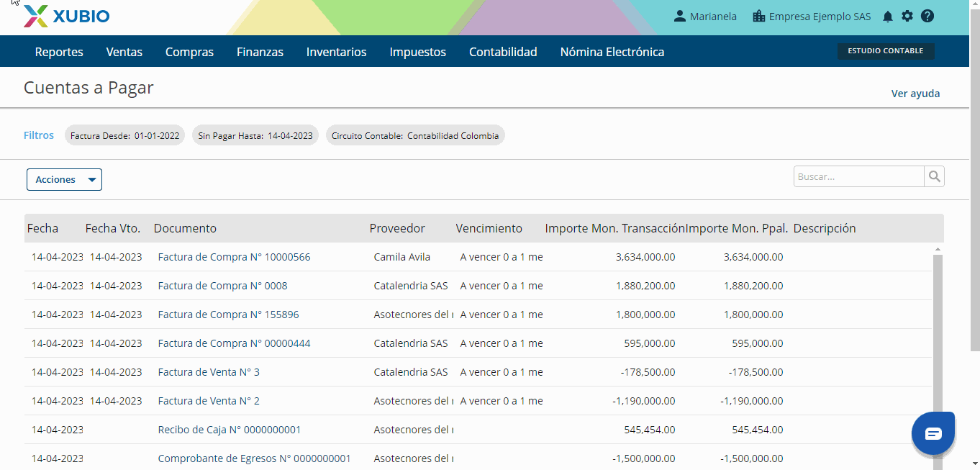Open the Ver ayuda link
The image size is (980, 470).
tap(915, 94)
